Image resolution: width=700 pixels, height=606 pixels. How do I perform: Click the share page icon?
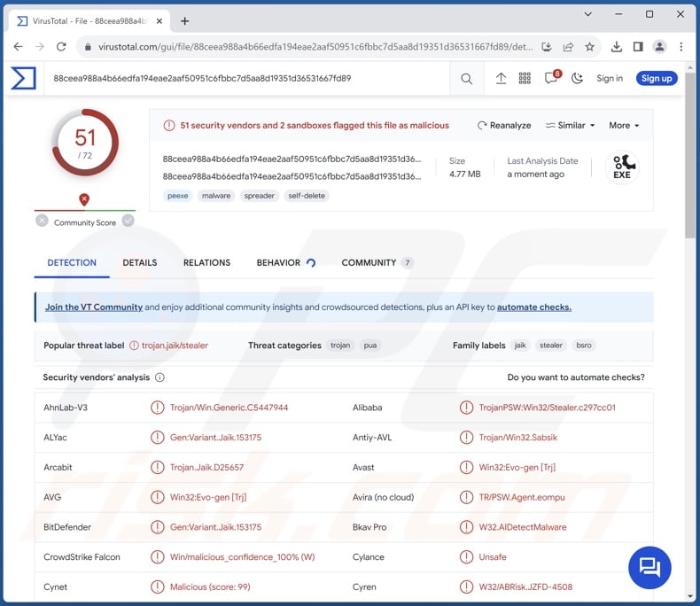[x=568, y=47]
